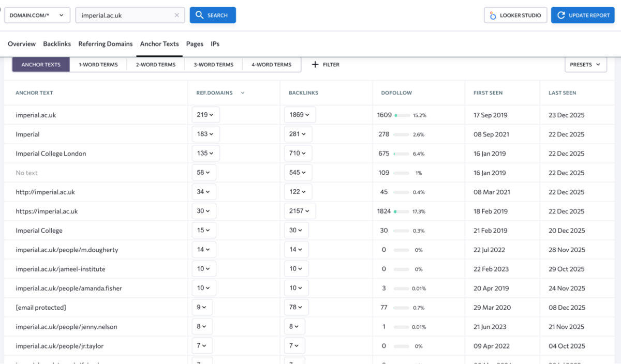Switch to 4-Word Terms
The width and height of the screenshot is (621, 364).
pyautogui.click(x=272, y=65)
